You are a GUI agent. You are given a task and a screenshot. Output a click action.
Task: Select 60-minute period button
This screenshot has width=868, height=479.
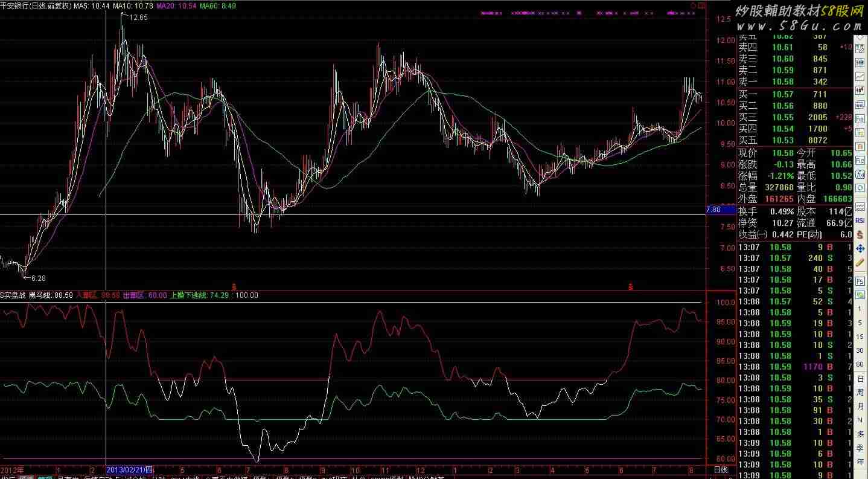click(x=860, y=364)
